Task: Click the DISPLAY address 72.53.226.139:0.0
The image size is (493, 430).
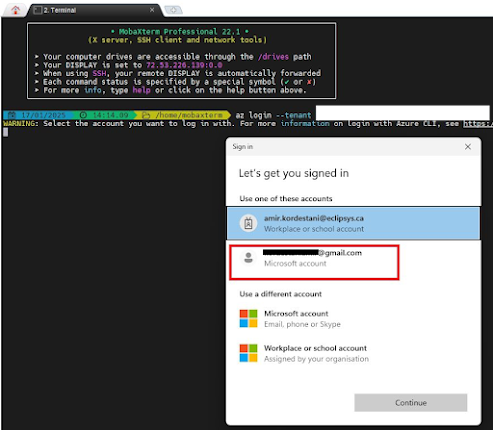Action: tap(184, 65)
